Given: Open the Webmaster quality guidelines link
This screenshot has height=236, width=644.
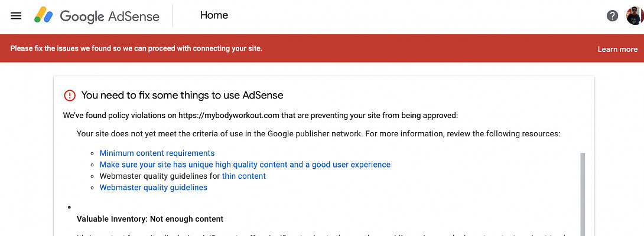Looking at the screenshot, I should click(x=153, y=188).
